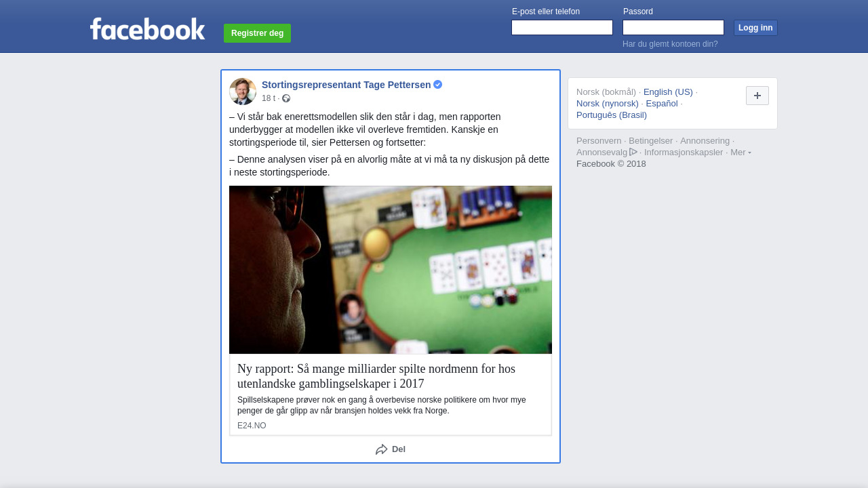Open the Ny rapport article headline
This screenshot has height=488, width=868.
click(376, 376)
